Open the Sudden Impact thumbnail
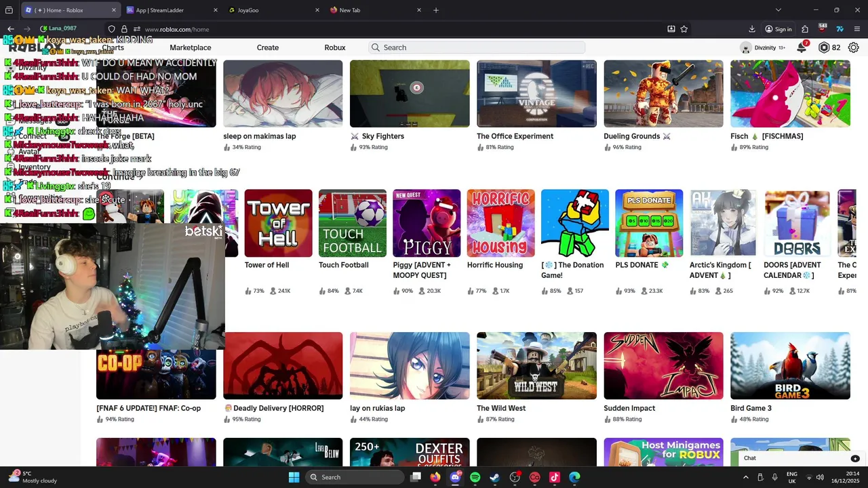 (x=663, y=365)
